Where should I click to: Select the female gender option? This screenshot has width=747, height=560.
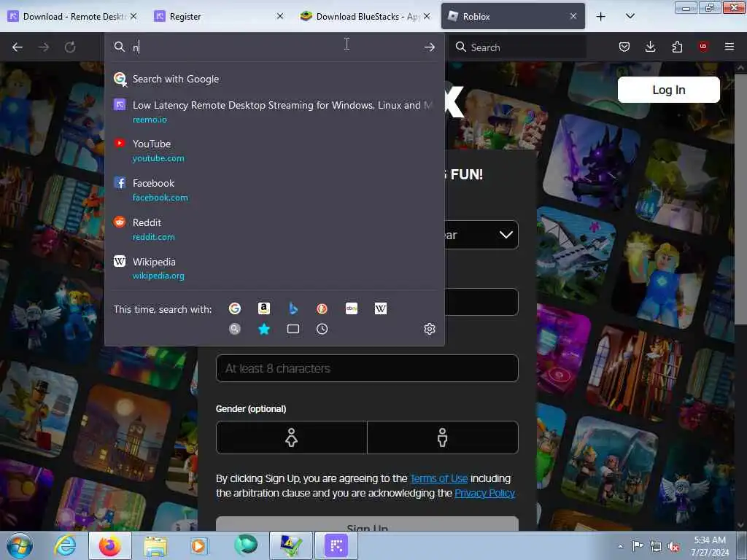(x=292, y=437)
